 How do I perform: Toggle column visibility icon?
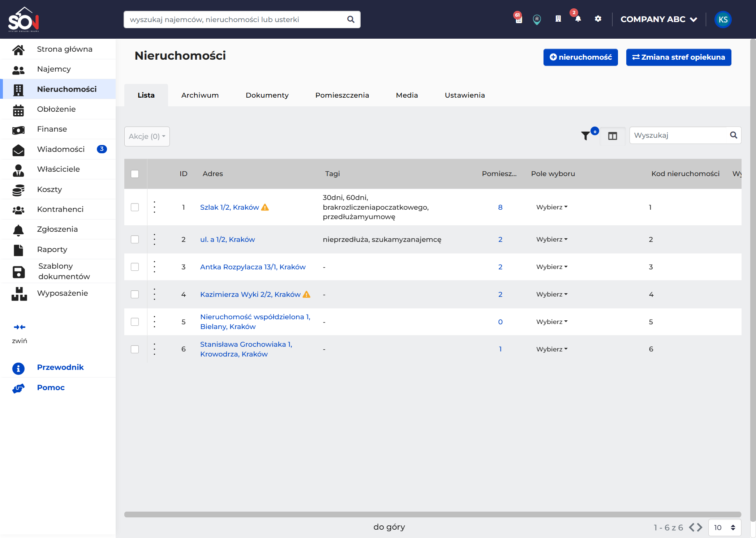613,136
